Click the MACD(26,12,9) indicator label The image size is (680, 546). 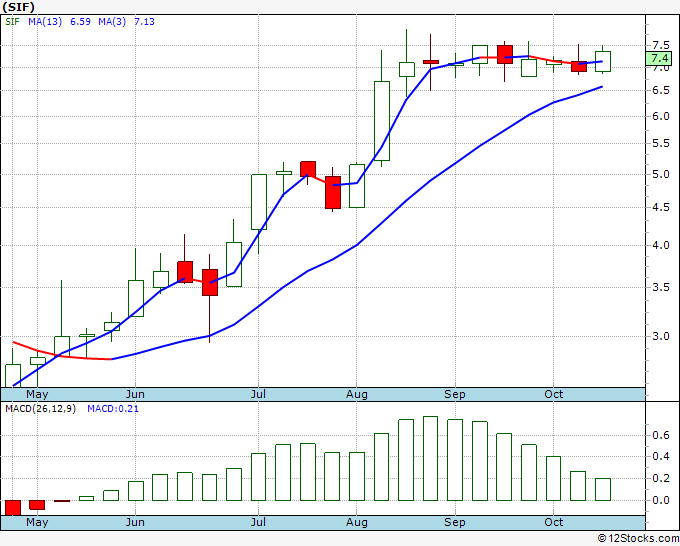[40, 409]
